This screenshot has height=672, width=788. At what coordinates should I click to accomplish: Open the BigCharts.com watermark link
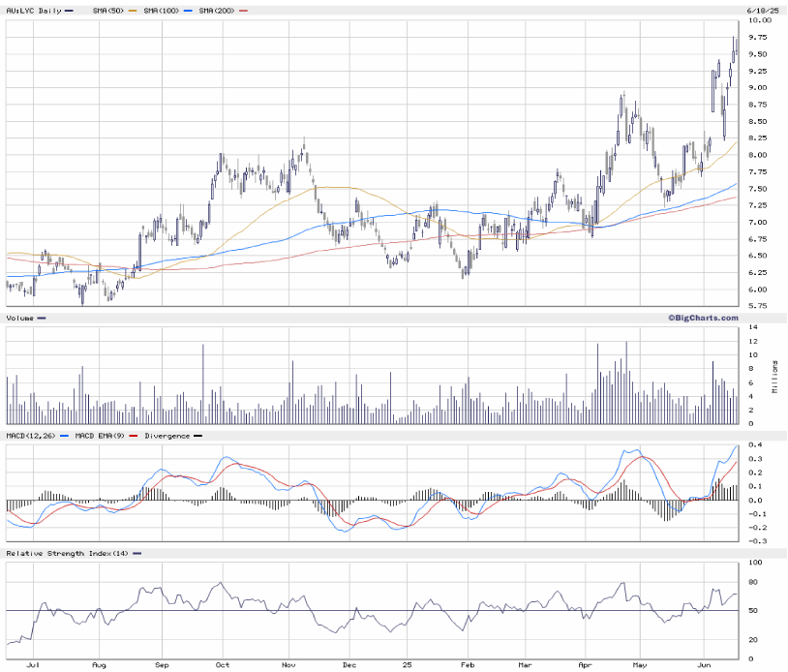point(702,318)
